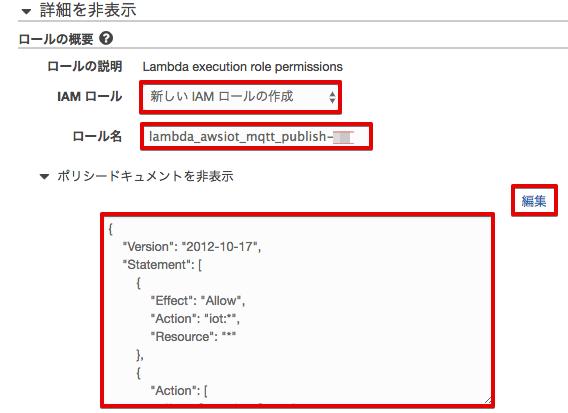The image size is (568, 413).
Task: Grab the policy text area resize handle
Action: (488, 400)
